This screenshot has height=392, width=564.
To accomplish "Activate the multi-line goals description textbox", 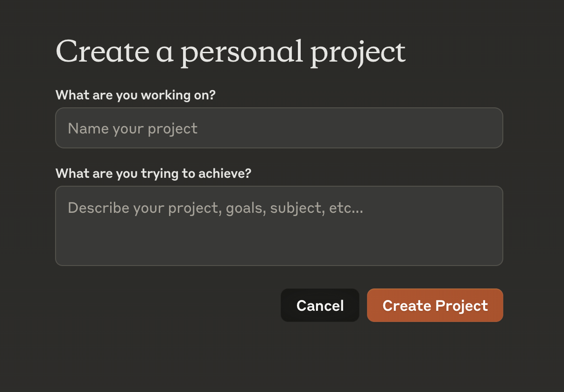I will [279, 226].
